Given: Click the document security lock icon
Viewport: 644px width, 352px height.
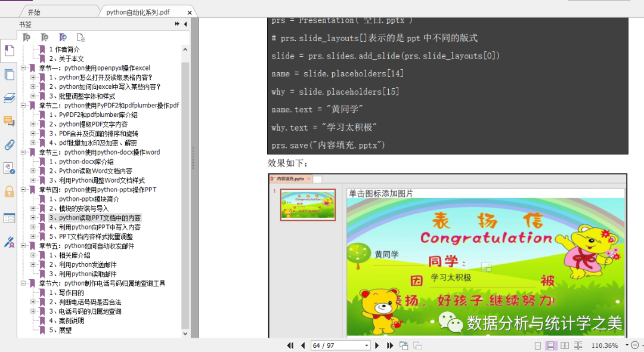Looking at the screenshot, I should point(9,193).
